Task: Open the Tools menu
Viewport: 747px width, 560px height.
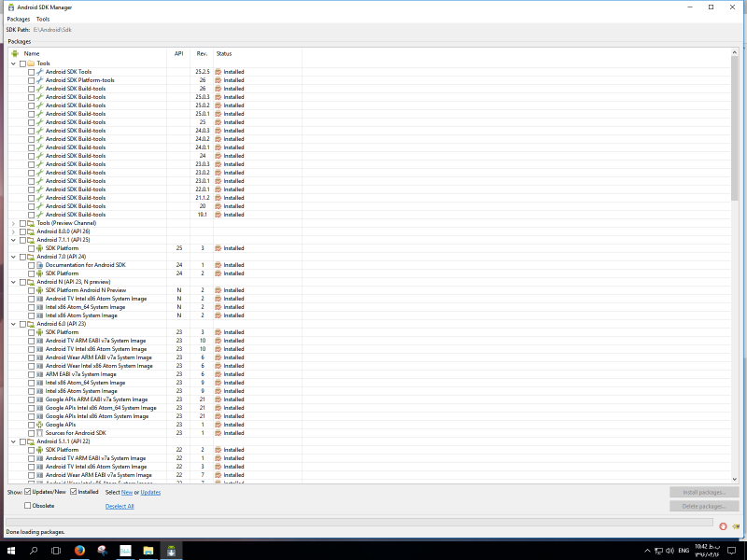Action: [x=43, y=19]
